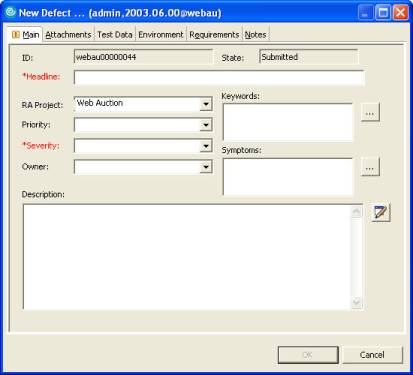This screenshot has width=413, height=375.
Task: Switch to the Attachments tab
Action: pos(68,35)
